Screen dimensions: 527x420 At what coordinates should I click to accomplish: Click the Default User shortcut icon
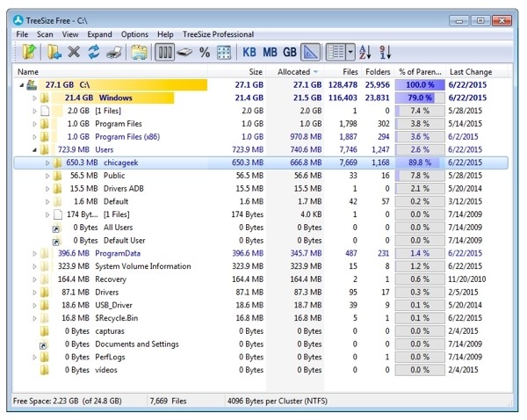click(56, 242)
